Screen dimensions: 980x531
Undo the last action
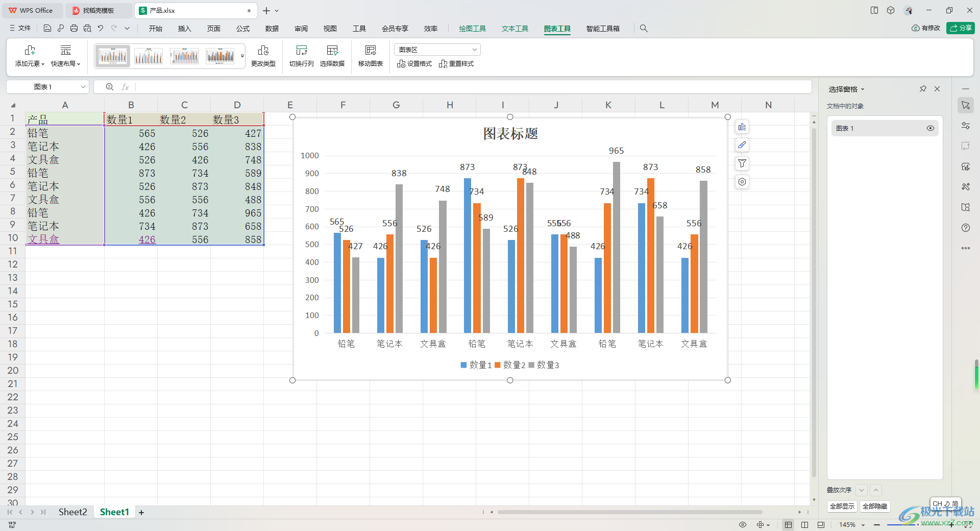[101, 29]
